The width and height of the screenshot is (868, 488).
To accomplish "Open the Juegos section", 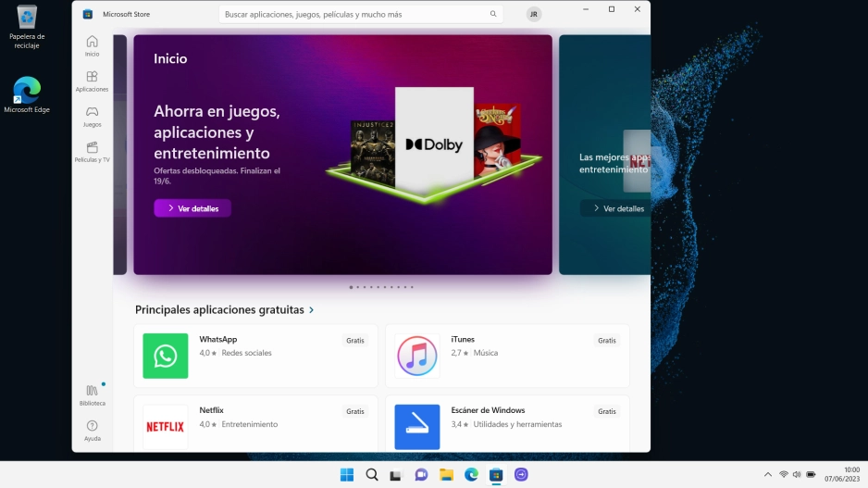I will point(92,117).
